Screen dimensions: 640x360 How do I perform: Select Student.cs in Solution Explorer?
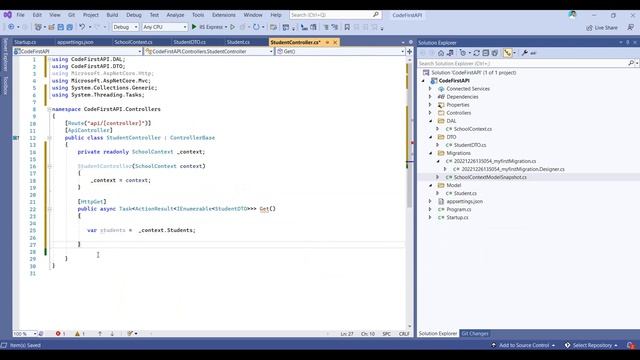pyautogui.click(x=465, y=193)
